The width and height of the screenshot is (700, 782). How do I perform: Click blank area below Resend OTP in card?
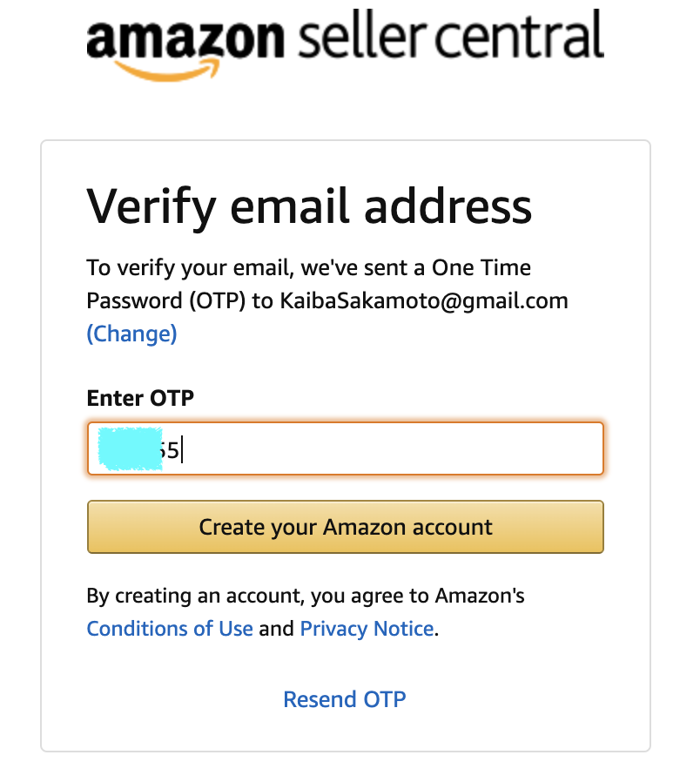point(345,732)
